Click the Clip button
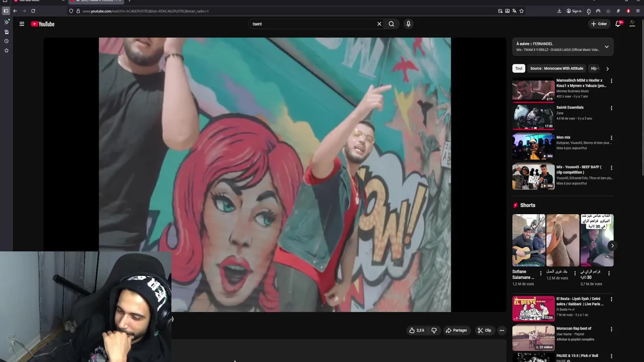The width and height of the screenshot is (644, 362). point(485,330)
